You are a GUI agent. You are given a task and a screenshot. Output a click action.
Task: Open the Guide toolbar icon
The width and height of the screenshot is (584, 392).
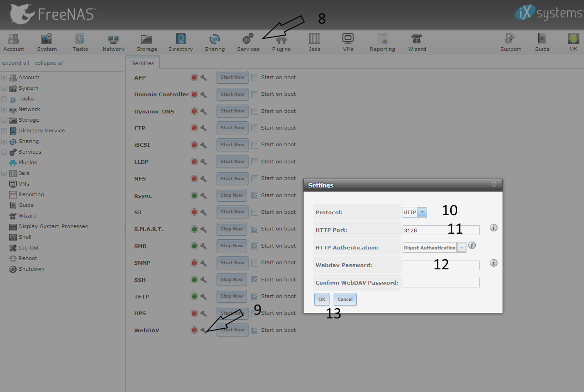pyautogui.click(x=542, y=43)
